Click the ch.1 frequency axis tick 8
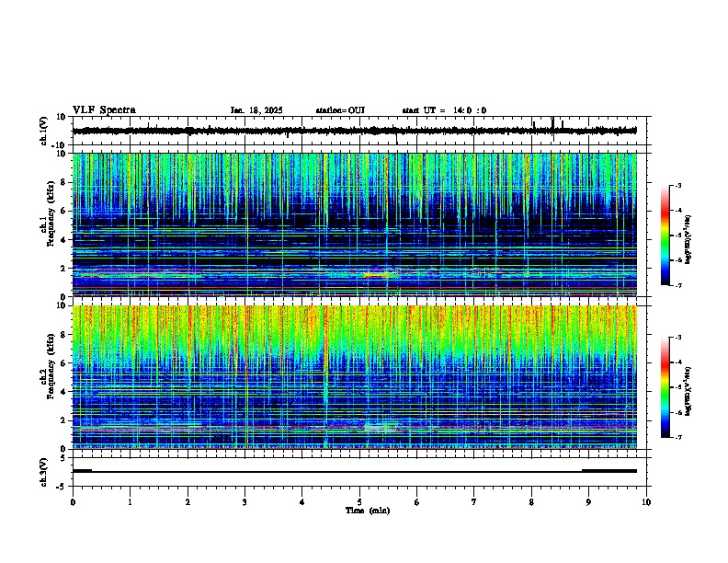Image resolution: width=728 pixels, height=563 pixels. point(63,182)
